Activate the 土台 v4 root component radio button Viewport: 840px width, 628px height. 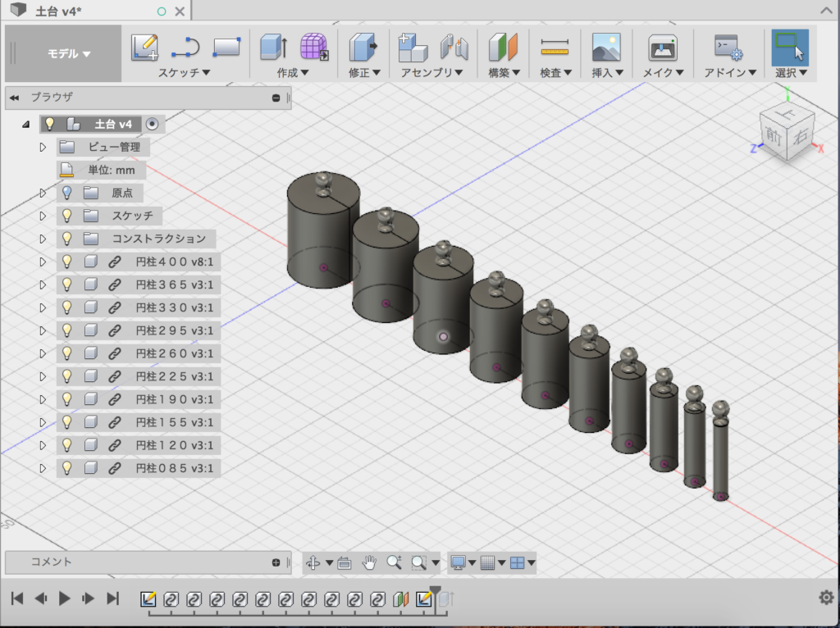click(152, 125)
